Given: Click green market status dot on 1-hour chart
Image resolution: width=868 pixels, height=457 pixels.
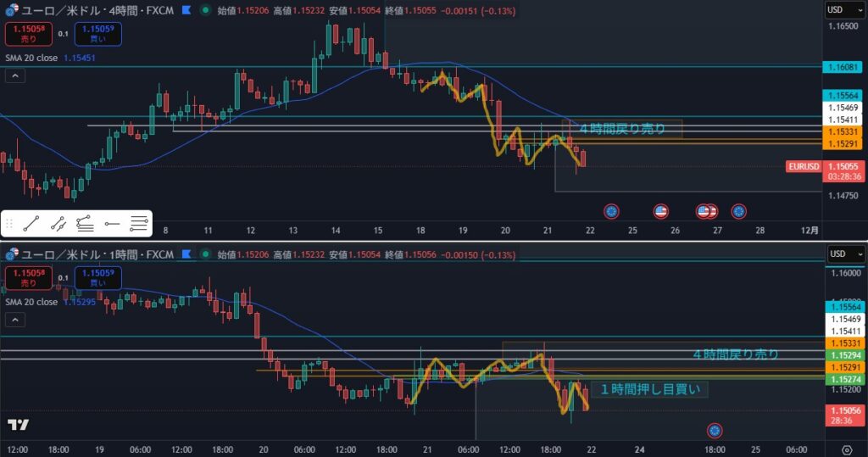Looking at the screenshot, I should (204, 254).
